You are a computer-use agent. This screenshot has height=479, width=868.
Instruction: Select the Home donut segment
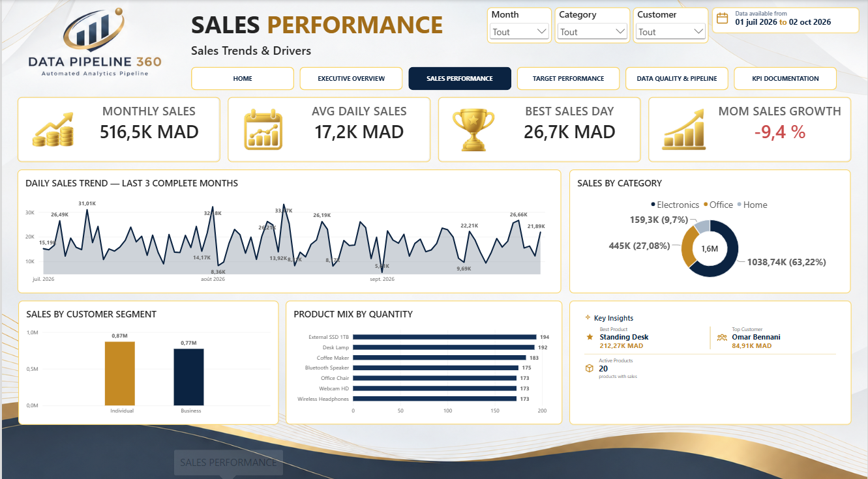point(702,226)
